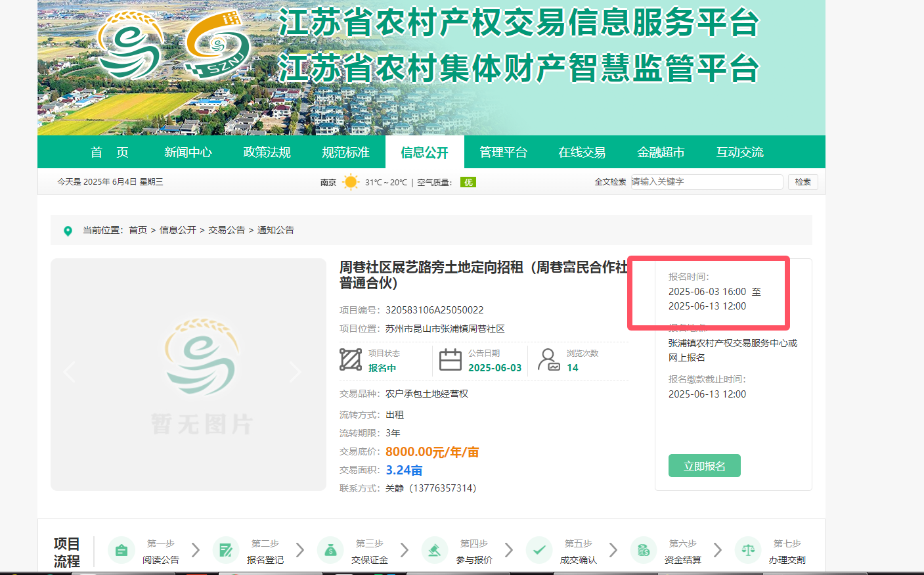924x575 pixels.
Task: Click the 成交确认 checkmark icon
Action: coord(539,551)
